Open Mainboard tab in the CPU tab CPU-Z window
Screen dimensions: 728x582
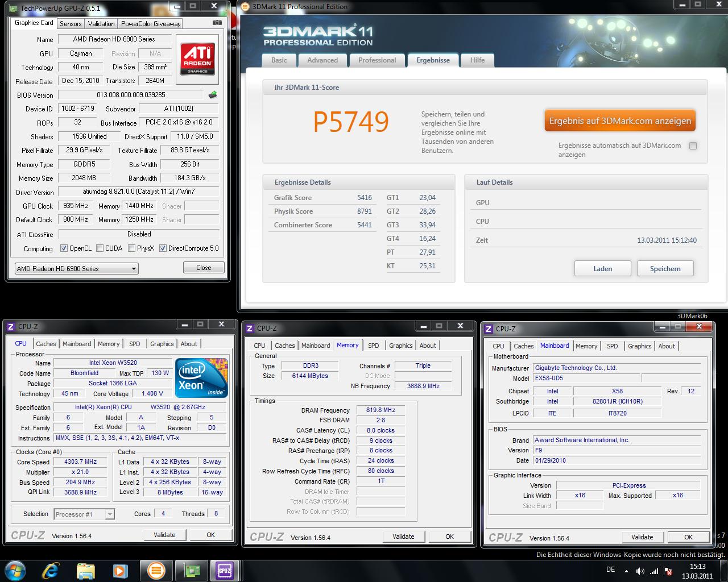(x=77, y=344)
